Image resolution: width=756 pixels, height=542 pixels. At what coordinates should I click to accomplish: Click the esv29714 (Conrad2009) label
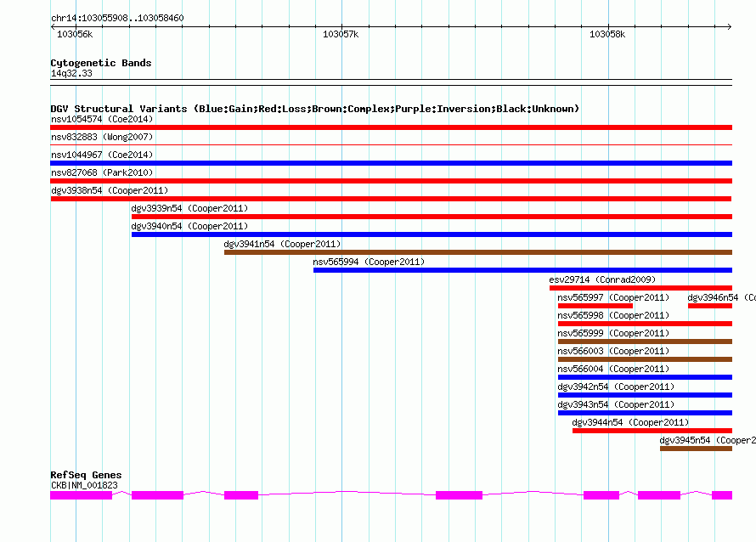(x=602, y=279)
